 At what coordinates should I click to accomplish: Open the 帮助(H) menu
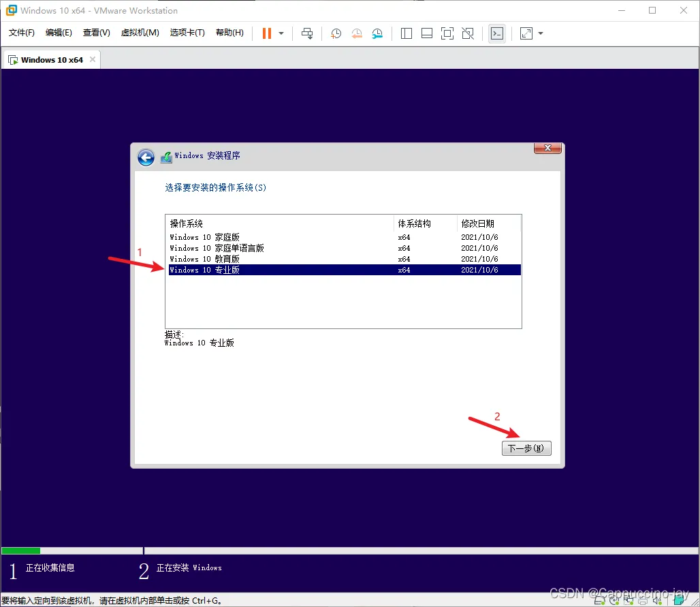coord(229,33)
